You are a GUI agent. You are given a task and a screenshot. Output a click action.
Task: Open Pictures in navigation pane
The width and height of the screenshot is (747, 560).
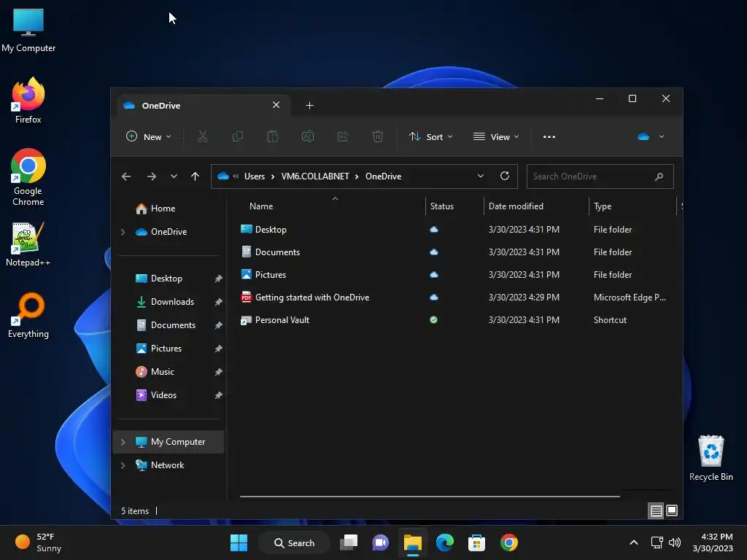158,349
